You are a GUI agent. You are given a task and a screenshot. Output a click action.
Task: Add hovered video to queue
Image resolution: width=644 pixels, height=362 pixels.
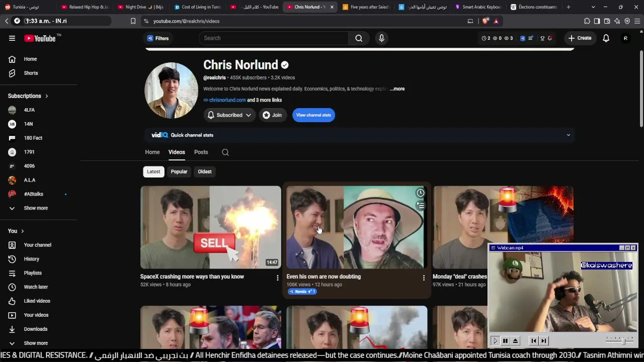(x=420, y=206)
